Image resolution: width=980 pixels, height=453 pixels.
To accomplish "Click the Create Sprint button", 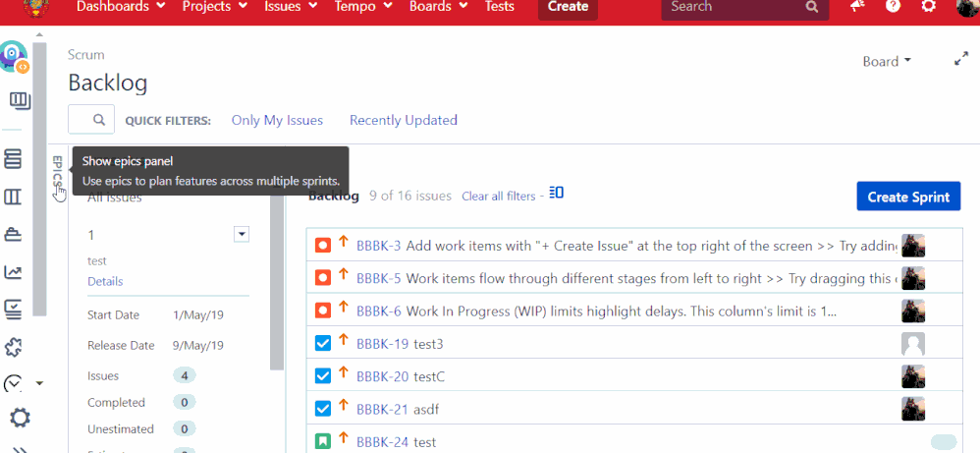I will (x=908, y=197).
